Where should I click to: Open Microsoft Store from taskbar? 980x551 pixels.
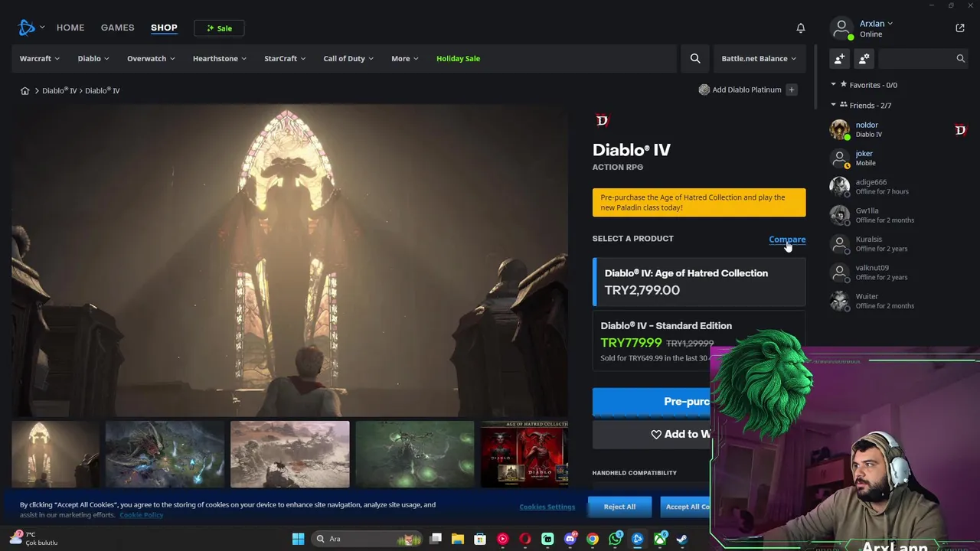479,539
